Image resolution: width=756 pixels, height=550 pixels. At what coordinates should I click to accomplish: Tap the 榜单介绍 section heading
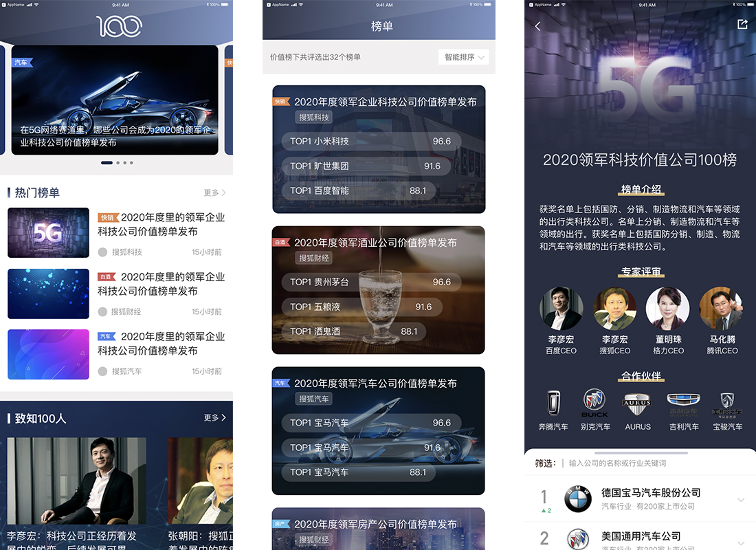[x=641, y=190]
